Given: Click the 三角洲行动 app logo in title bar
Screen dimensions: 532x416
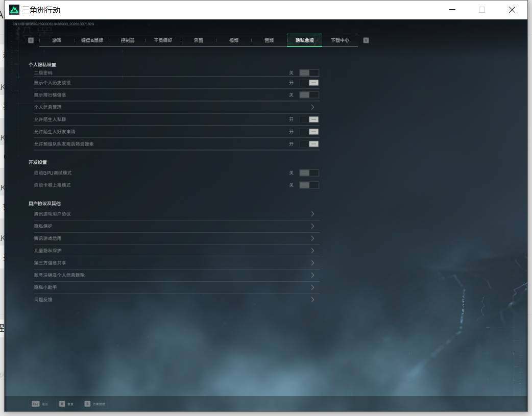Looking at the screenshot, I should pos(14,10).
